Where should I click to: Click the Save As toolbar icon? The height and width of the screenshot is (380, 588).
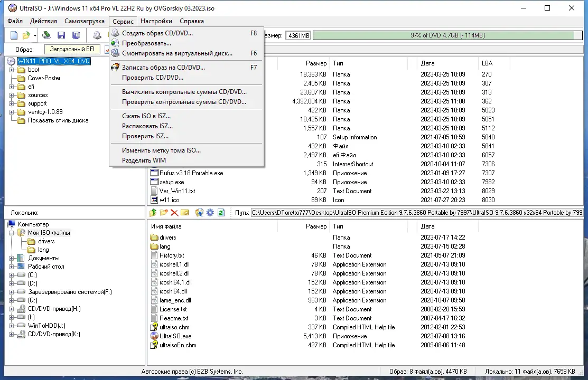pyautogui.click(x=76, y=35)
